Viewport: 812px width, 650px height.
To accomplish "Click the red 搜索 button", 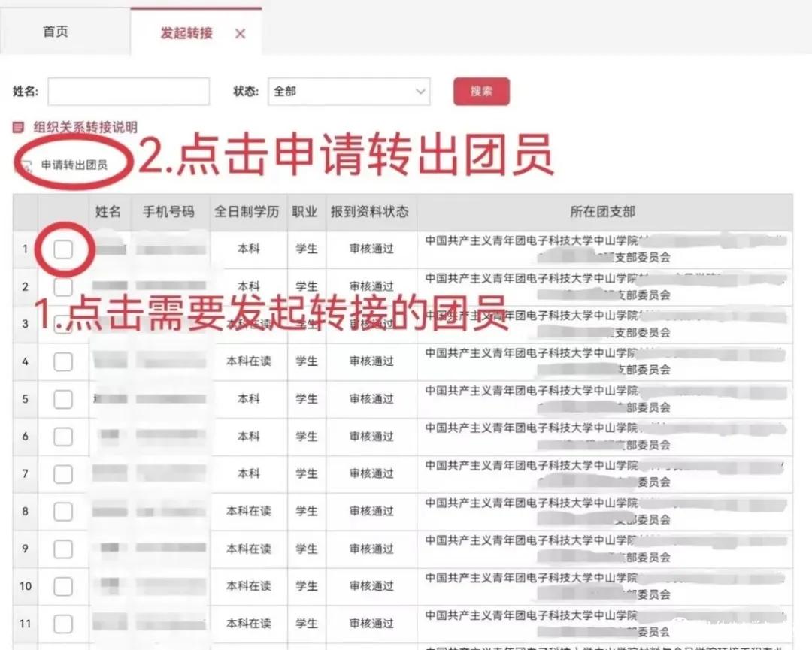I will pyautogui.click(x=481, y=91).
